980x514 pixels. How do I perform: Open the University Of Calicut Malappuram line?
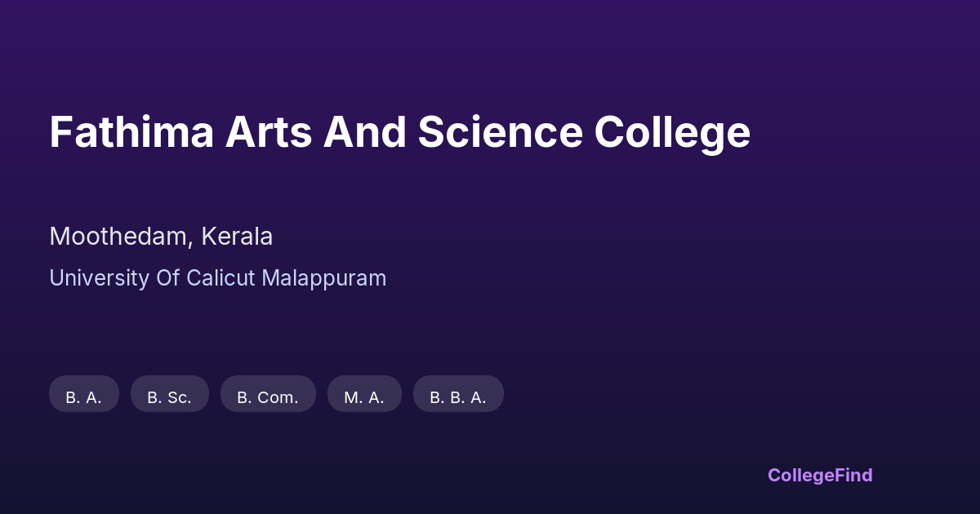tap(218, 278)
